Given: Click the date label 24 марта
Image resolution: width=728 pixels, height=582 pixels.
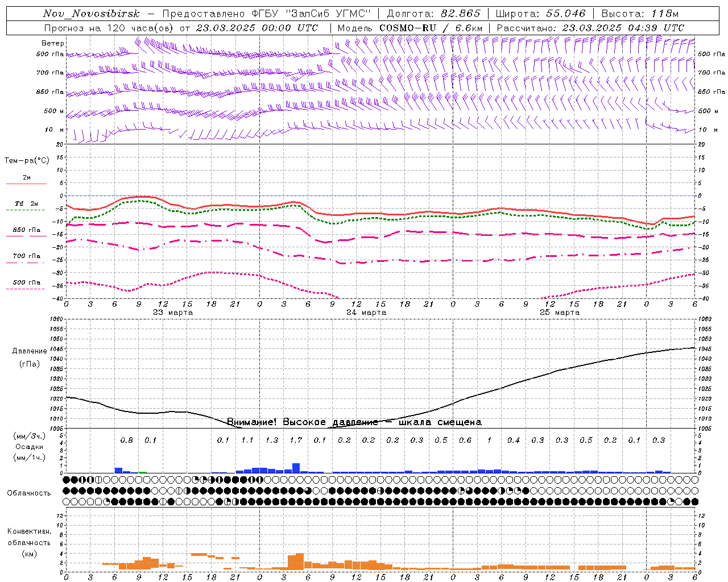Looking at the screenshot, I should pos(366,313).
